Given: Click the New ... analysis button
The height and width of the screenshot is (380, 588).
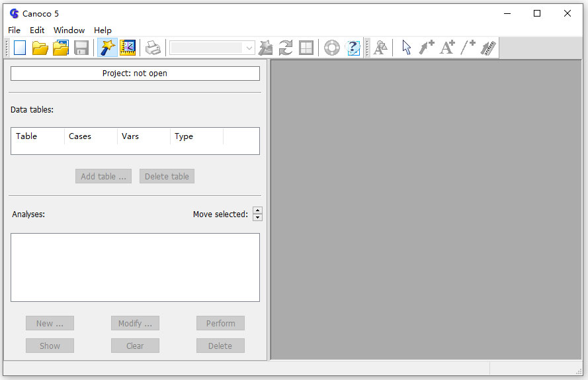Looking at the screenshot, I should [x=50, y=323].
